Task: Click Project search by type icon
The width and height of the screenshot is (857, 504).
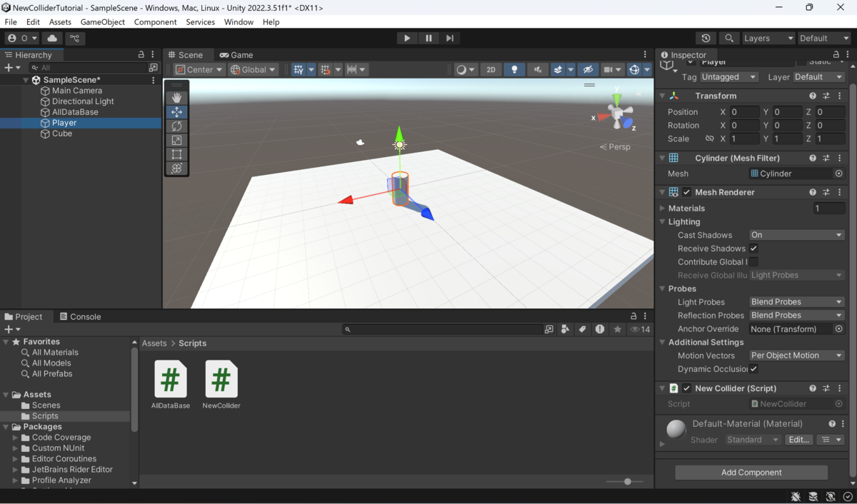Action: point(565,329)
